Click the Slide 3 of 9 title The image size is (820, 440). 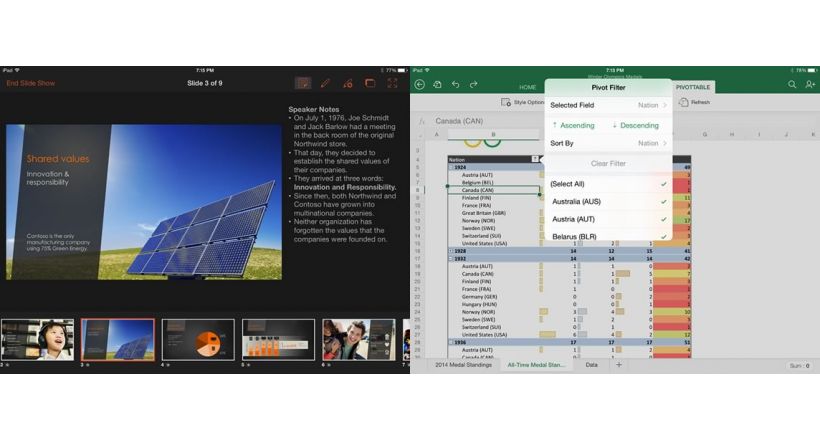tap(204, 83)
